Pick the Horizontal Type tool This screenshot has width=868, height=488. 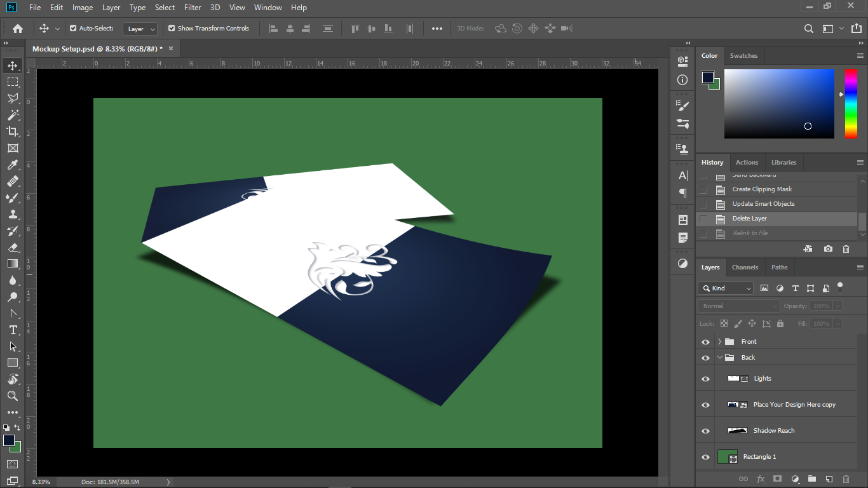(x=13, y=330)
